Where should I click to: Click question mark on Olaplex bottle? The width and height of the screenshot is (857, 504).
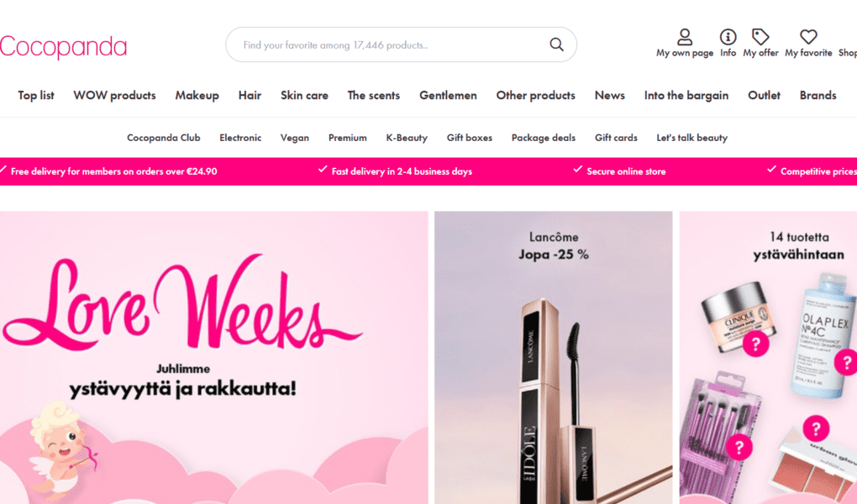[846, 362]
